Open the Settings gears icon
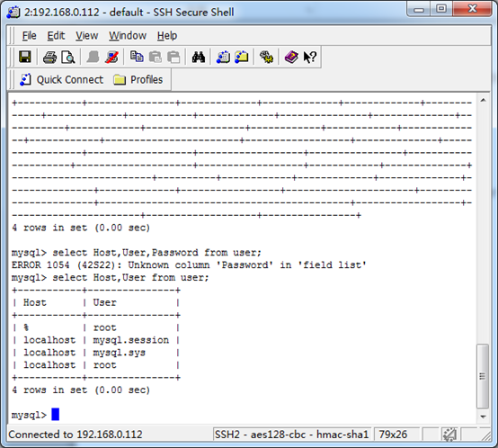 tap(266, 58)
